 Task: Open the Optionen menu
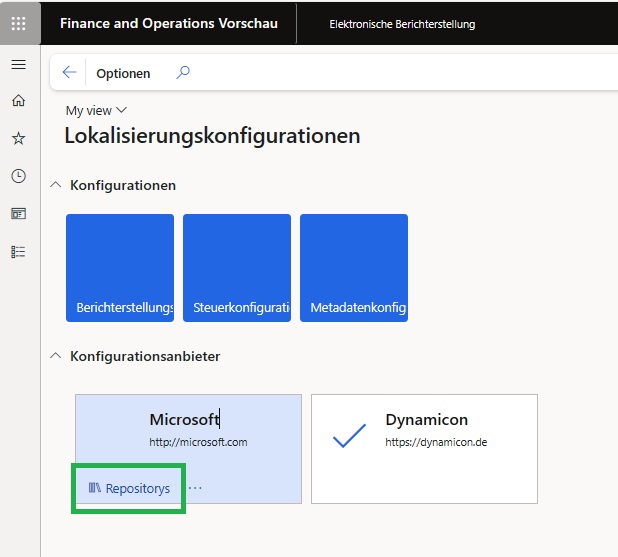[123, 73]
